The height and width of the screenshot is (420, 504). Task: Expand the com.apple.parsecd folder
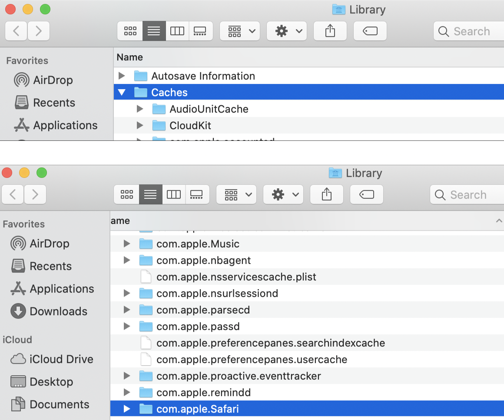[127, 310]
